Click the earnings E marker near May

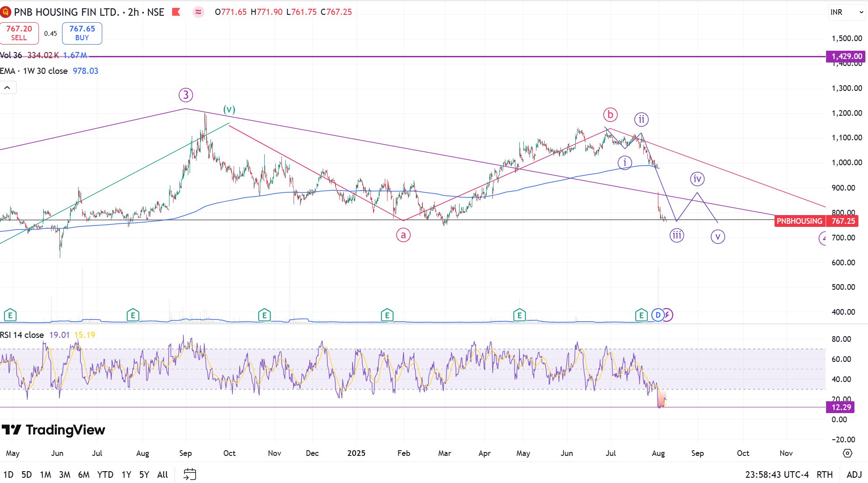(10, 315)
